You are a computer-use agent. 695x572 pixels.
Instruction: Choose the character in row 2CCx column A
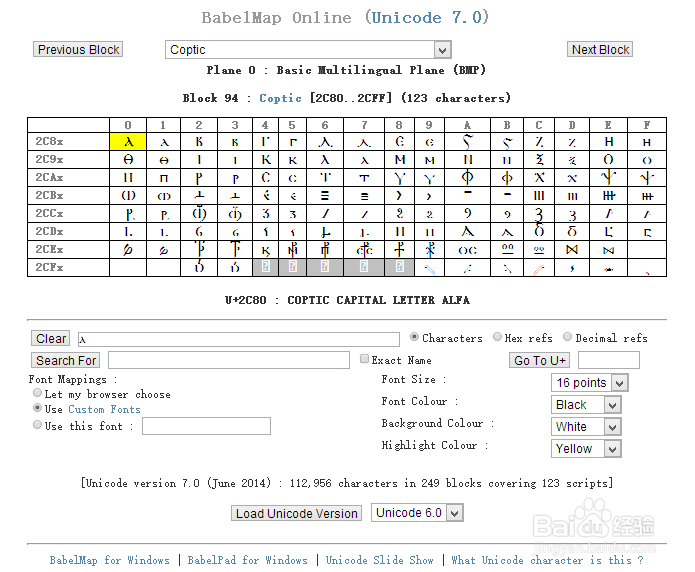point(467,214)
